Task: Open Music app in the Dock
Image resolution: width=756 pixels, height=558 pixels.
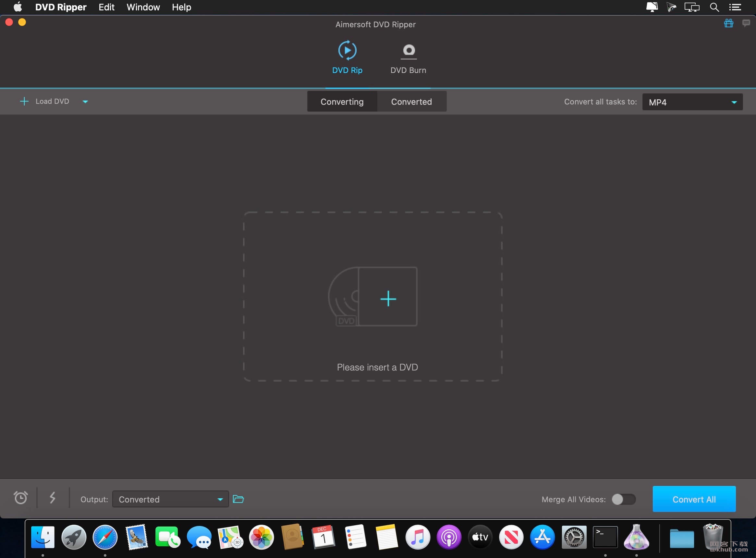Action: (x=418, y=537)
